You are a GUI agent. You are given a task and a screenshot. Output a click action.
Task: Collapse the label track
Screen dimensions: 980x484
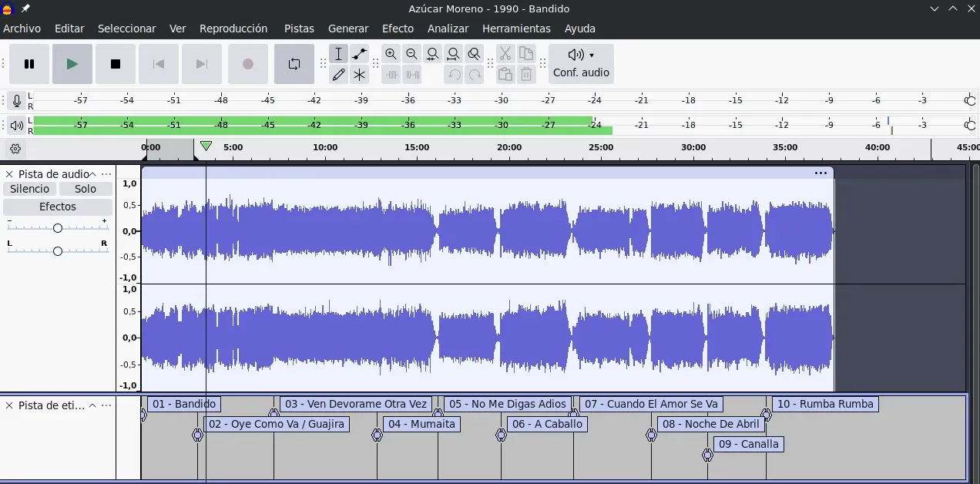pyautogui.click(x=92, y=405)
